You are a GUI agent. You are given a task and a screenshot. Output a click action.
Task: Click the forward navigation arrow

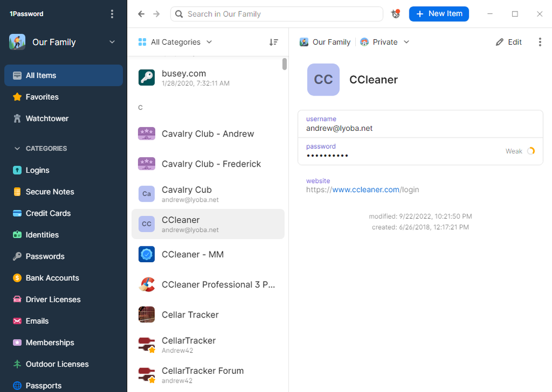[156, 14]
